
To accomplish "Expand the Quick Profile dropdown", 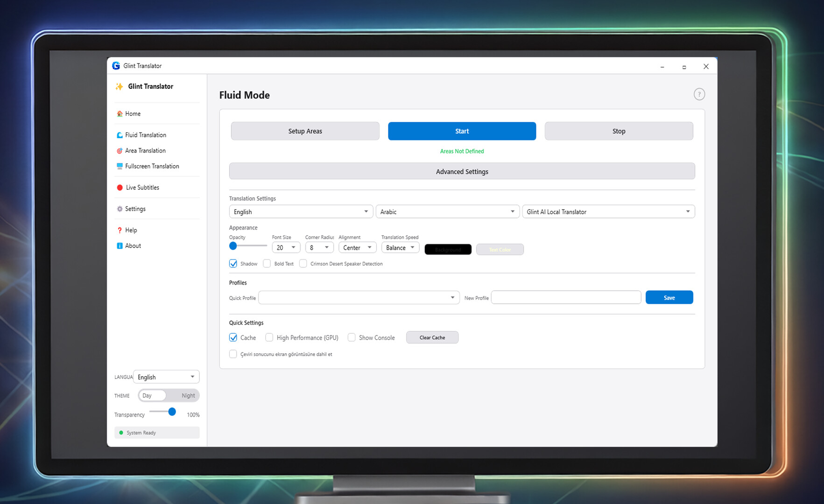I will [359, 298].
